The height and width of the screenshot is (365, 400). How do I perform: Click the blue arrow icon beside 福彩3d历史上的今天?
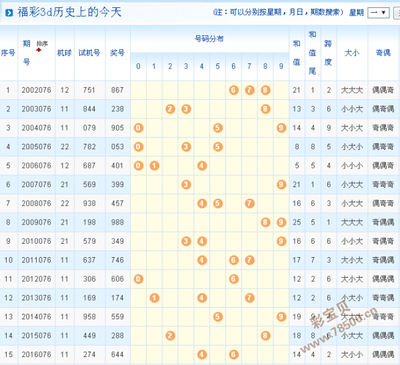[x=9, y=12]
